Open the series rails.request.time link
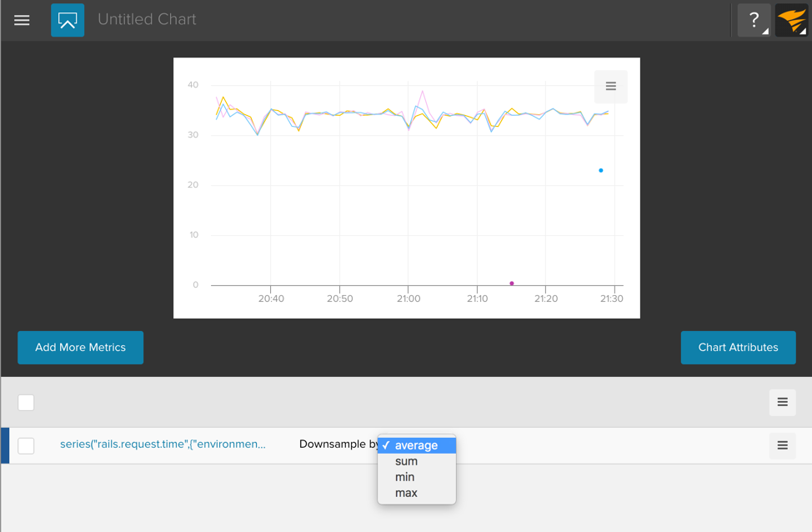The width and height of the screenshot is (812, 532). click(x=163, y=444)
